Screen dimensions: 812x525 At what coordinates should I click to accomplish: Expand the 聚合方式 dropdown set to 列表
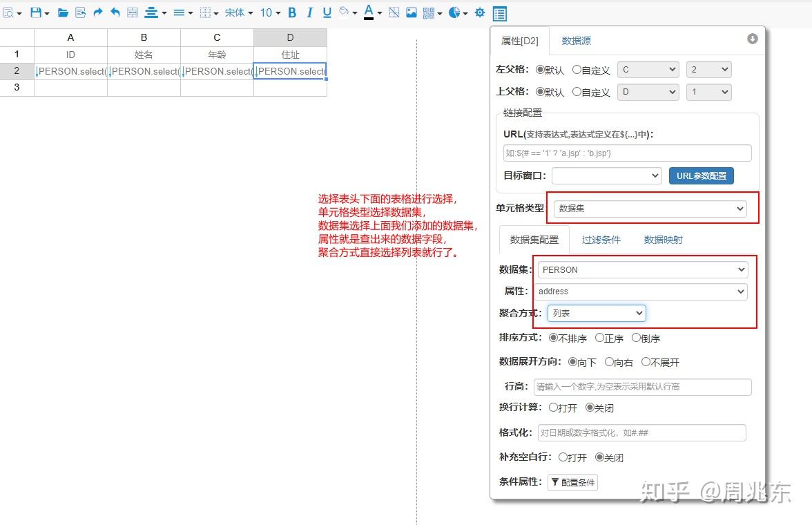point(595,313)
